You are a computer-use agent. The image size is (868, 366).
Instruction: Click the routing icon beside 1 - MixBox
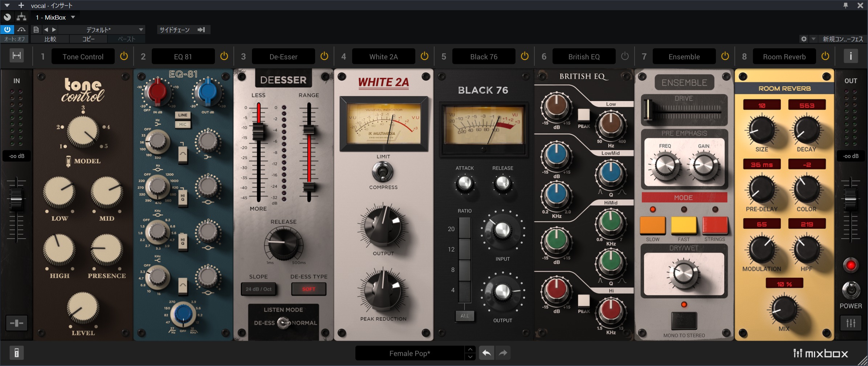click(x=21, y=17)
